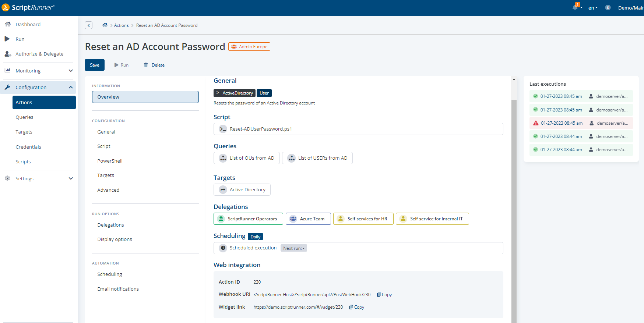644x323 pixels.
Task: Click the Configuration wrench icon
Action: point(7,87)
